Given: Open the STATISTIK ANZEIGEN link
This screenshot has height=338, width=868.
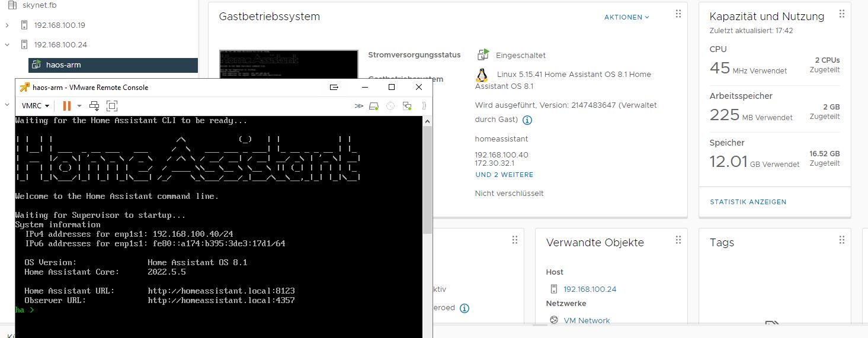Looking at the screenshot, I should [748, 202].
